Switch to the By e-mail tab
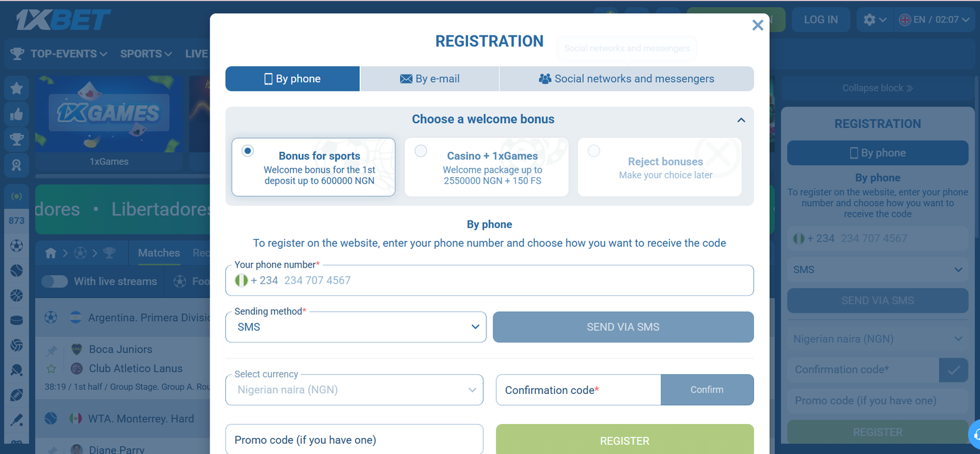This screenshot has height=454, width=980. [430, 78]
